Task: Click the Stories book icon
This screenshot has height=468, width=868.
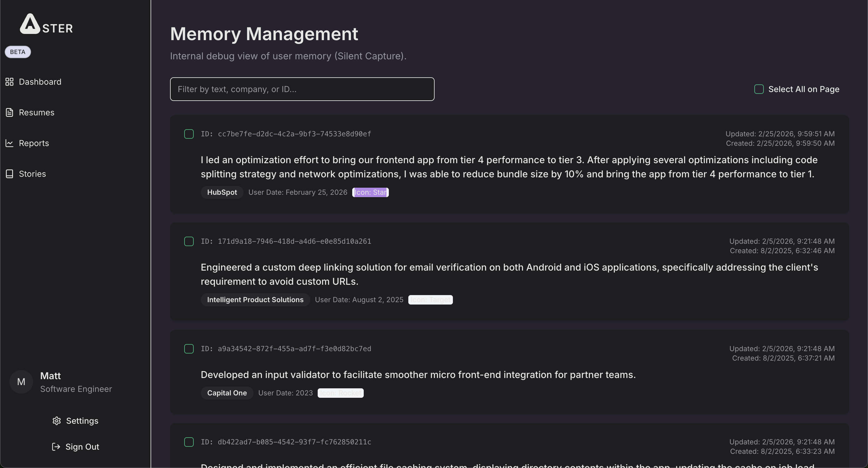Action: [x=9, y=174]
